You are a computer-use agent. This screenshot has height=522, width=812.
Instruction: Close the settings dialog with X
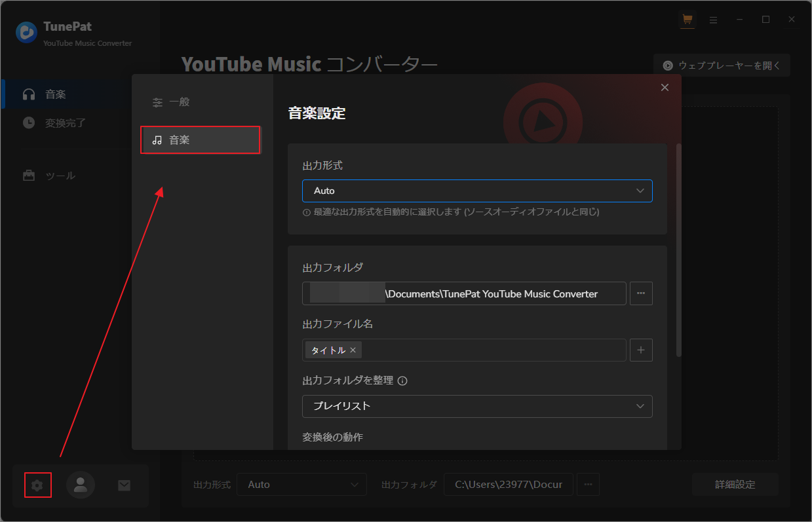(665, 88)
